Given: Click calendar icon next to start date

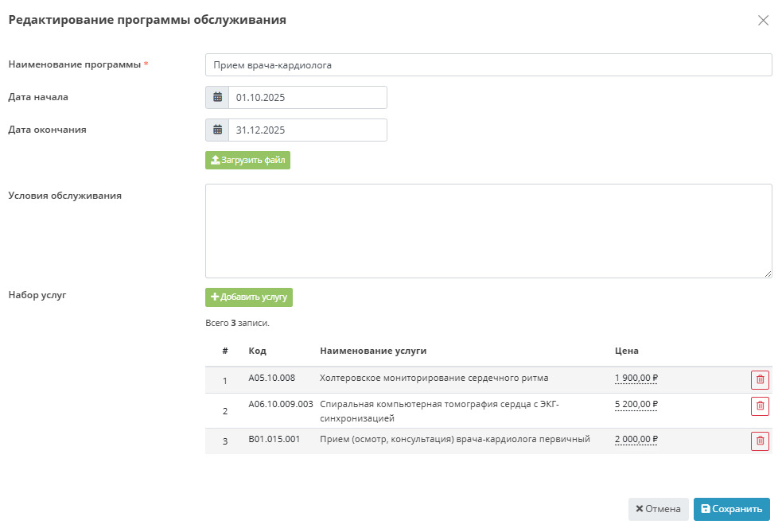Looking at the screenshot, I should click(217, 98).
